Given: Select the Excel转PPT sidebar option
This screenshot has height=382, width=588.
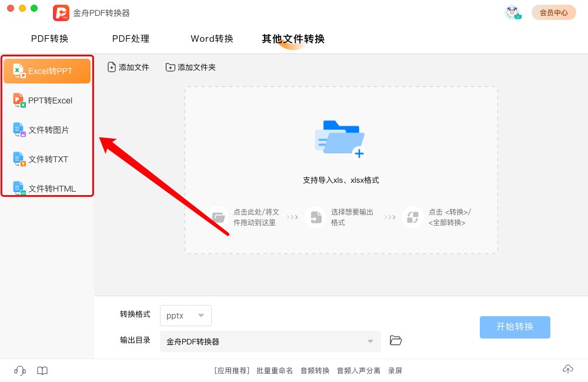Looking at the screenshot, I should tap(47, 71).
